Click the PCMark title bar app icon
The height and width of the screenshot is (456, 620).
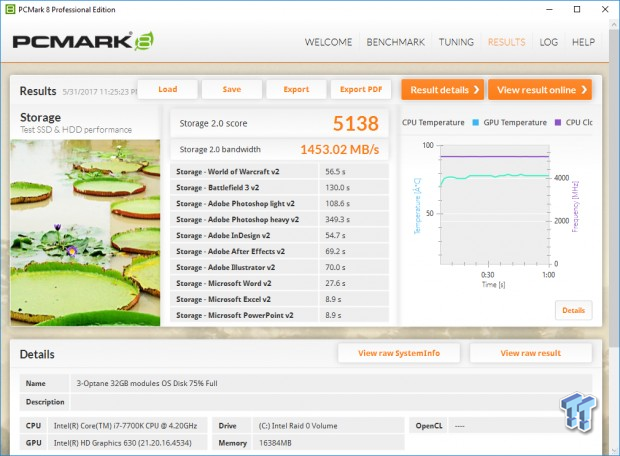[x=10, y=9]
